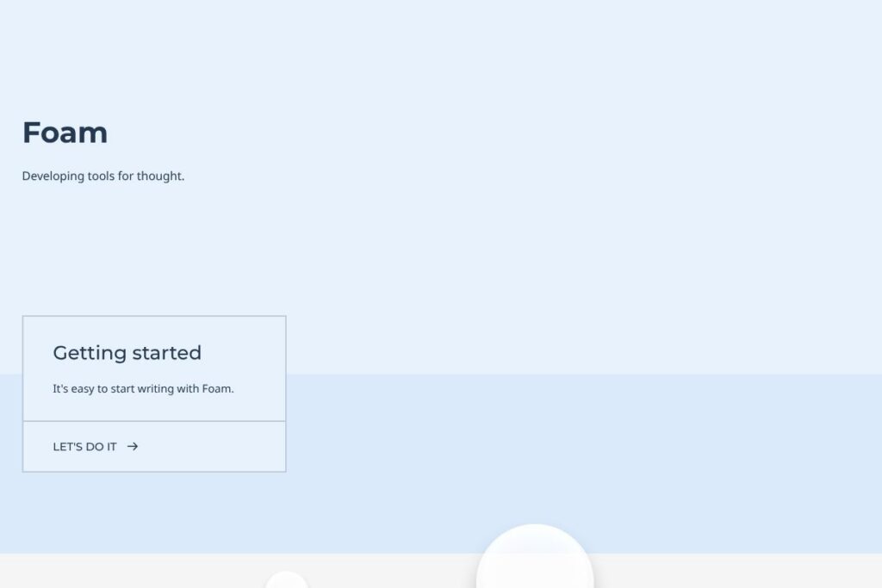
Task: Click the letter F of the Foam heading
Action: (x=31, y=133)
